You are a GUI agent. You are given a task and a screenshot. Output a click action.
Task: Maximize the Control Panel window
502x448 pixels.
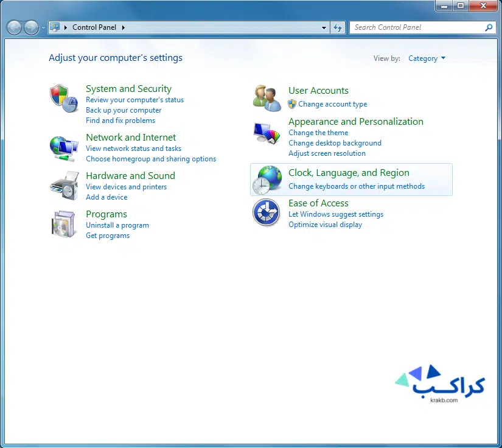pyautogui.click(x=461, y=5)
